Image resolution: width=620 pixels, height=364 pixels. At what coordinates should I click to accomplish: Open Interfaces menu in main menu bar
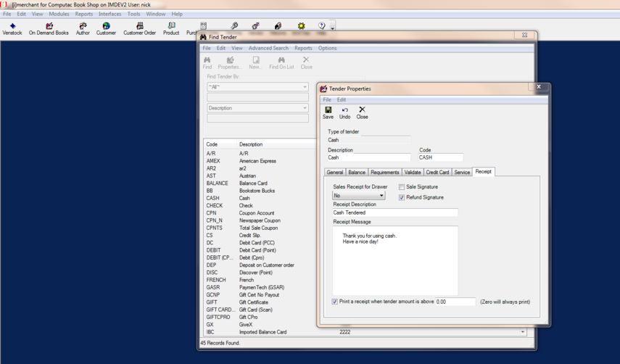coord(110,14)
